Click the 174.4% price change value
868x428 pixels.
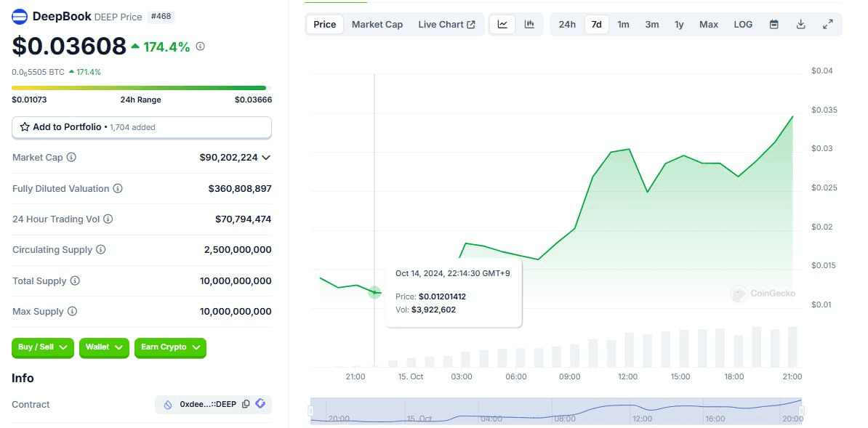(x=166, y=47)
